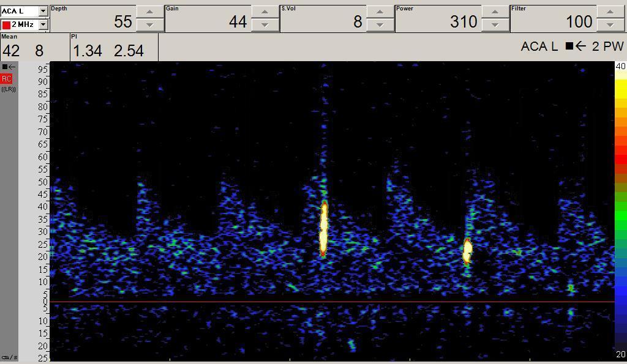Open the ACA L vessel dropdown
Image resolution: width=627 pixels, height=364 pixels.
43,11
